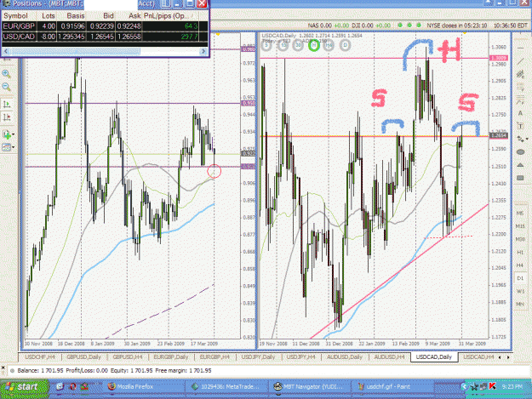Open the AUDUSD,Daily chart tab
Image resolution: width=532 pixels, height=399 pixels.
pyautogui.click(x=345, y=357)
